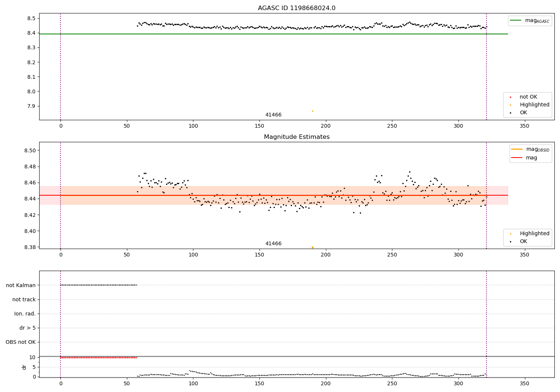Screen dimensions: 560x392
Task: Click the 5 tick on the dr axis
Action: pos(34,367)
